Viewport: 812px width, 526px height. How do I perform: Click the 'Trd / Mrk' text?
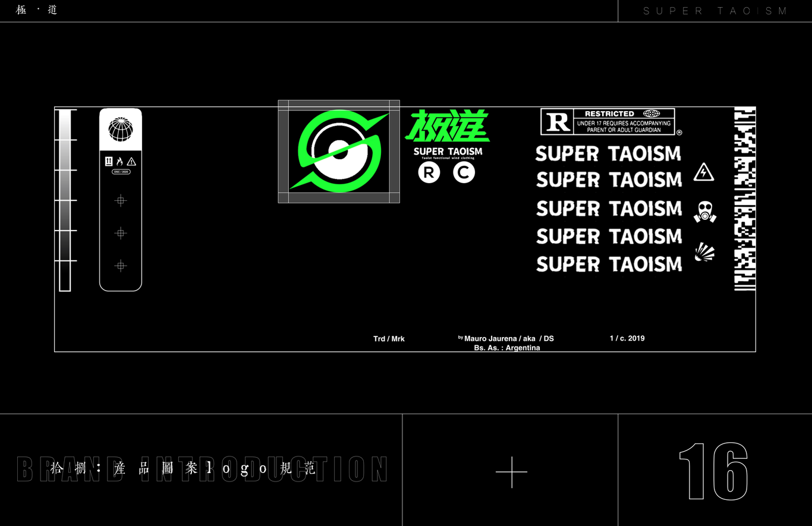click(x=389, y=339)
